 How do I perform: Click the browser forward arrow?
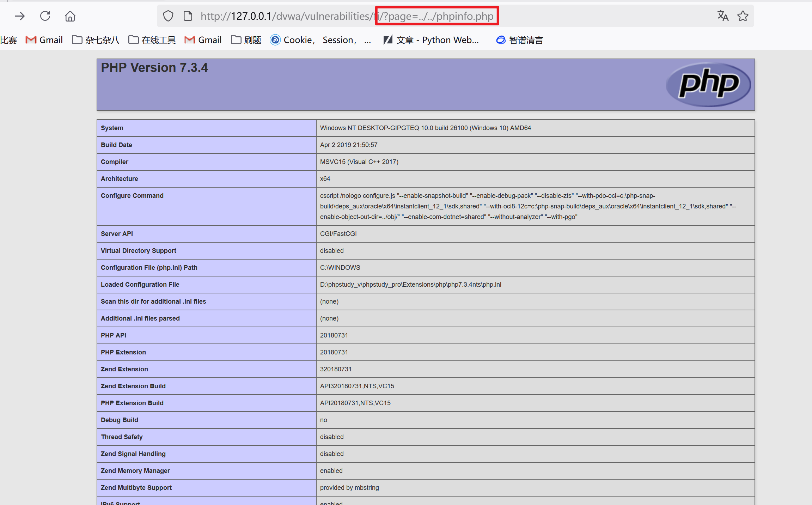20,16
